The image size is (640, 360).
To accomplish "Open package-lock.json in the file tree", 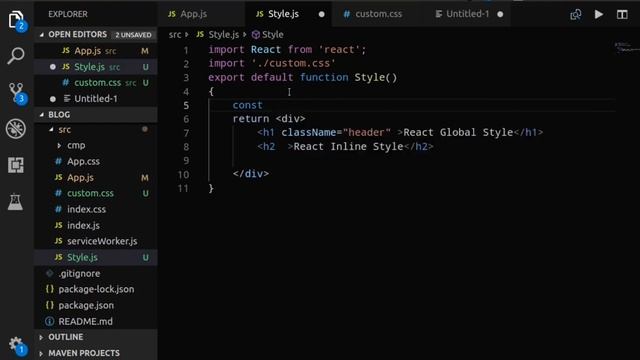I will [96, 289].
